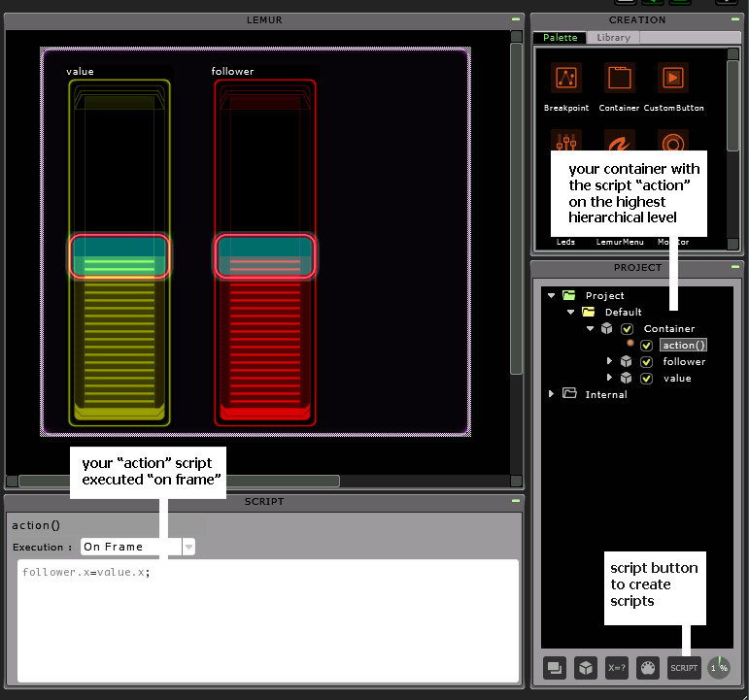
Task: Click the MIDI connector icon in Project panel
Action: [x=647, y=667]
